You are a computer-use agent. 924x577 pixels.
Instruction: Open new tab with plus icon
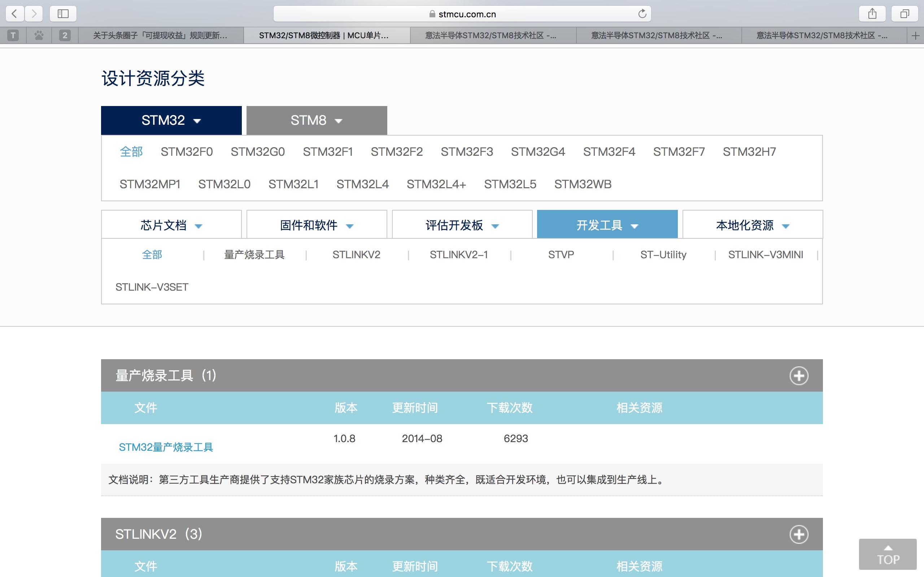pyautogui.click(x=915, y=36)
